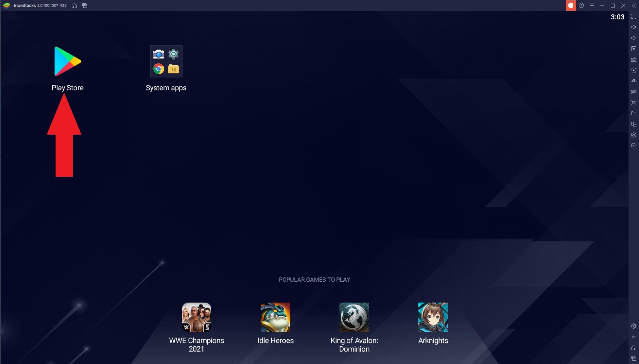Click the red notification alert icon

point(571,6)
